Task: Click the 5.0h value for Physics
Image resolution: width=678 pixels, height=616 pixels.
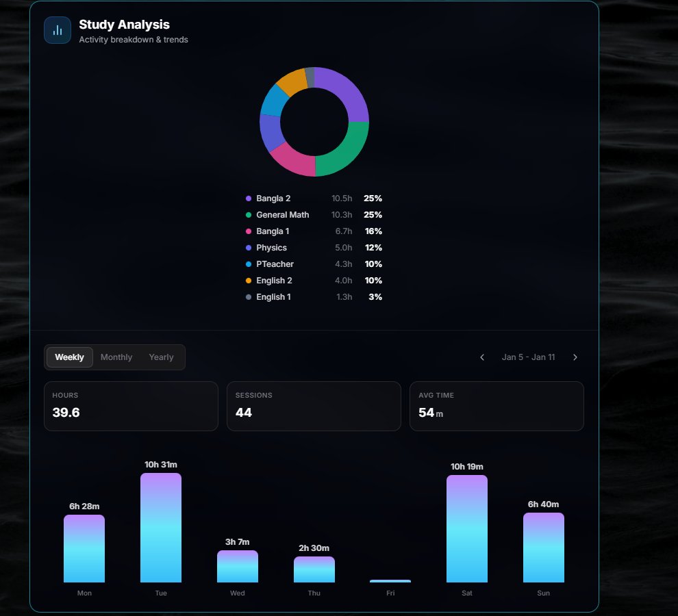Action: 344,248
